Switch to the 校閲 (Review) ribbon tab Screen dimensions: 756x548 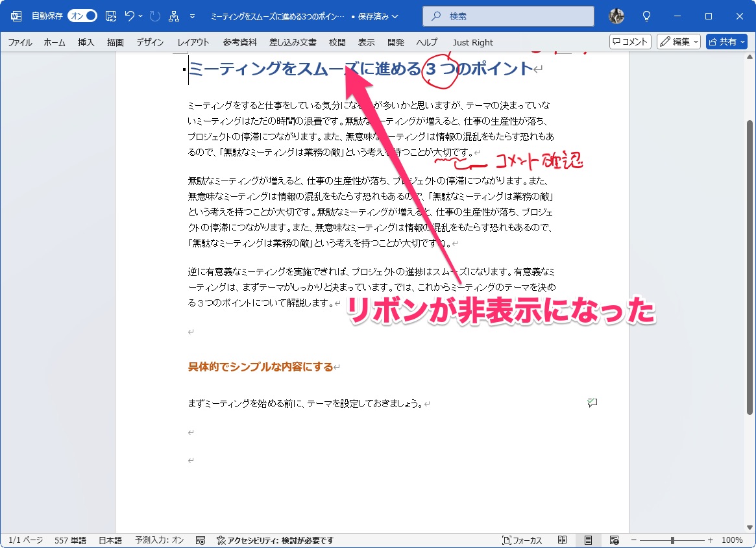click(337, 42)
